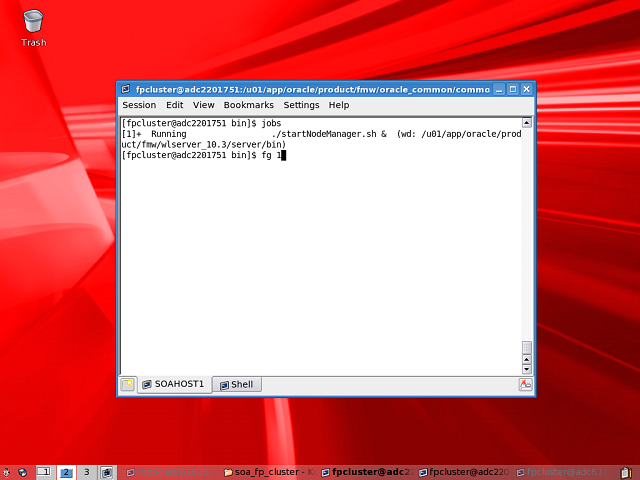Open the web browser globe icon in taskbar
This screenshot has width=640, height=480.
(23, 472)
